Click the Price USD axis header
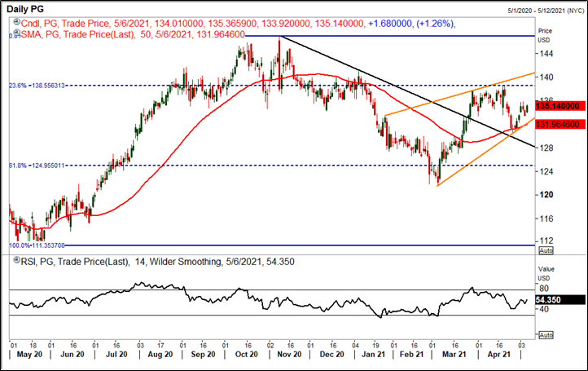The image size is (588, 371). pyautogui.click(x=545, y=35)
